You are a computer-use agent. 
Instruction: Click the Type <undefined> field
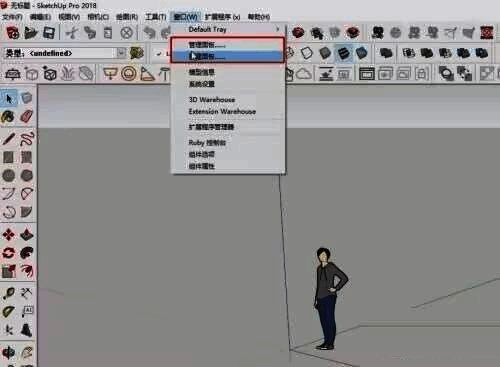point(65,53)
